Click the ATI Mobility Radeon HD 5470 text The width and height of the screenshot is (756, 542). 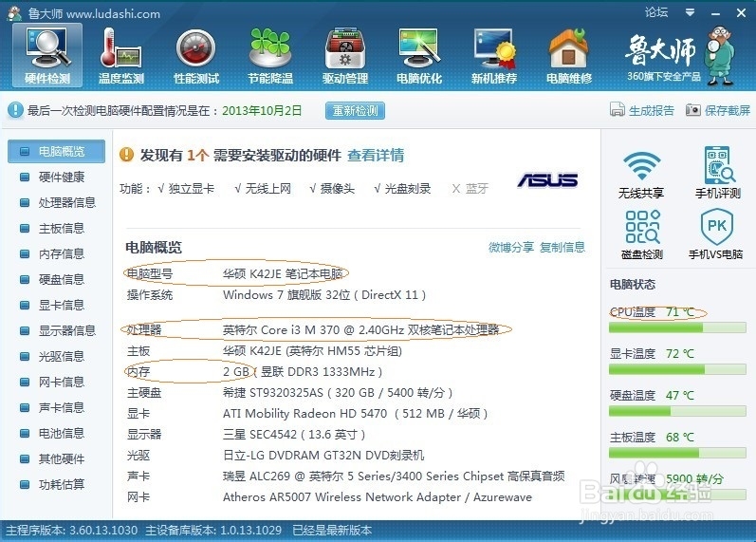[356, 414]
